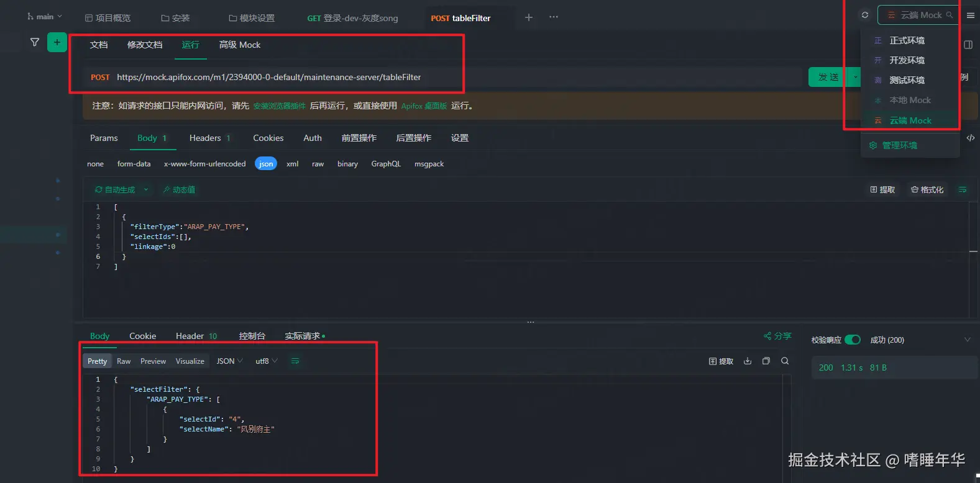Click the 安装浏览器插件 link
Viewport: 980px width, 483px height.
click(x=280, y=106)
